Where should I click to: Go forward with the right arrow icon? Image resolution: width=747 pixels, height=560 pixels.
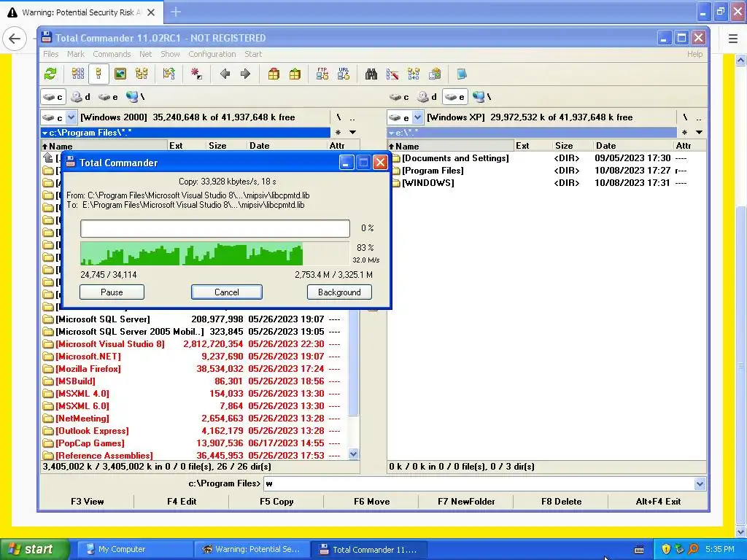click(245, 74)
